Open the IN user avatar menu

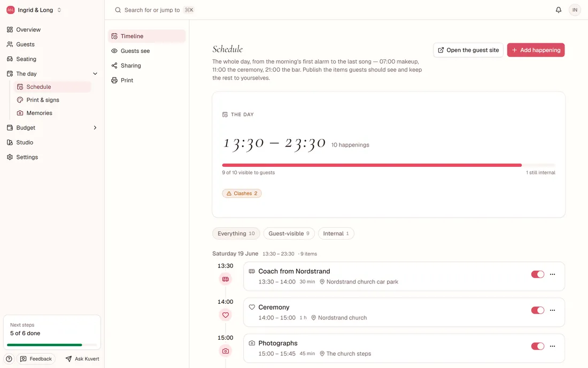tap(575, 10)
